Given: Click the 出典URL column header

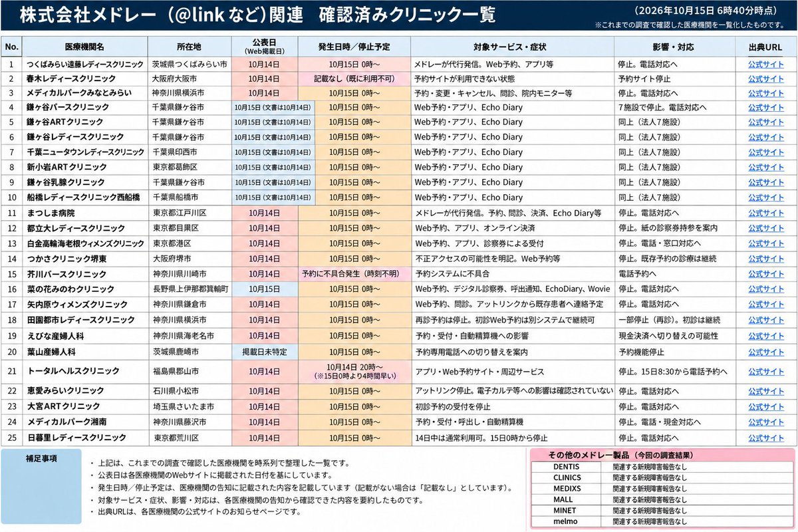Looking at the screenshot, I should 765,47.
